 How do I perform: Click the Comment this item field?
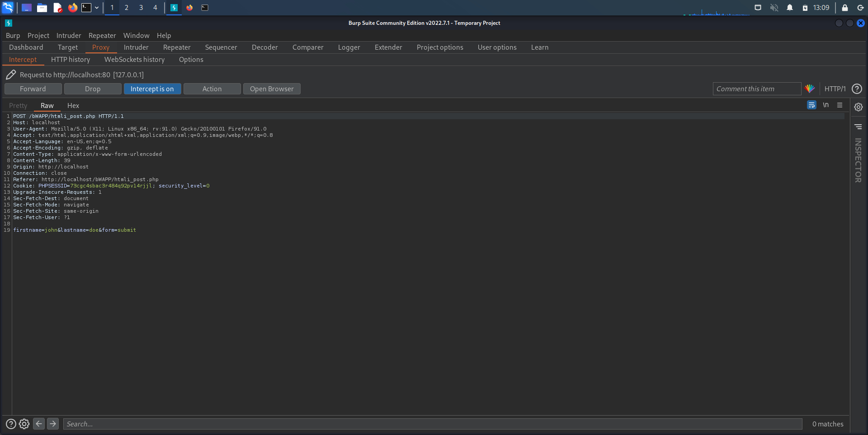pyautogui.click(x=756, y=89)
